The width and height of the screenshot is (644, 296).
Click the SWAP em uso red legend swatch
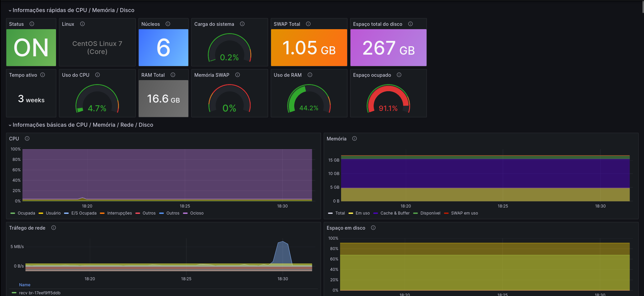(x=446, y=213)
